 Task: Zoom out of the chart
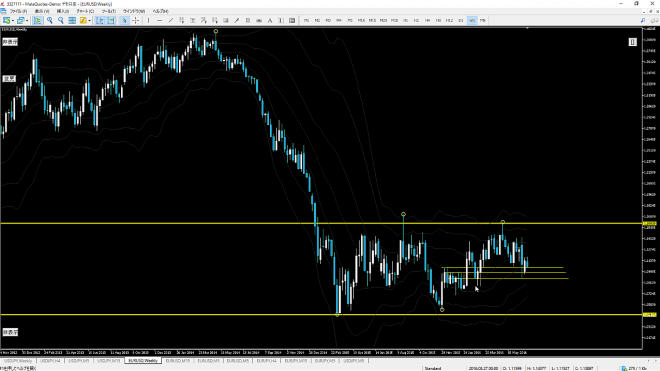coord(61,20)
